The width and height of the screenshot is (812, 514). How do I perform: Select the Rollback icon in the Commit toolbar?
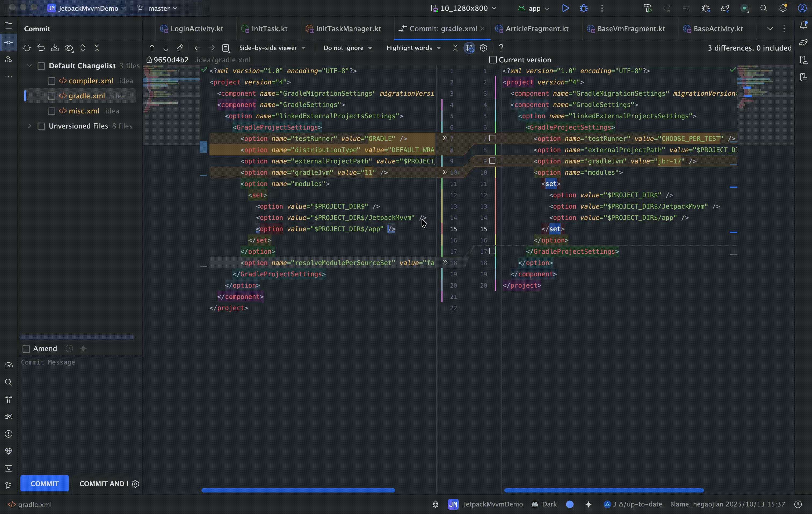(x=41, y=48)
